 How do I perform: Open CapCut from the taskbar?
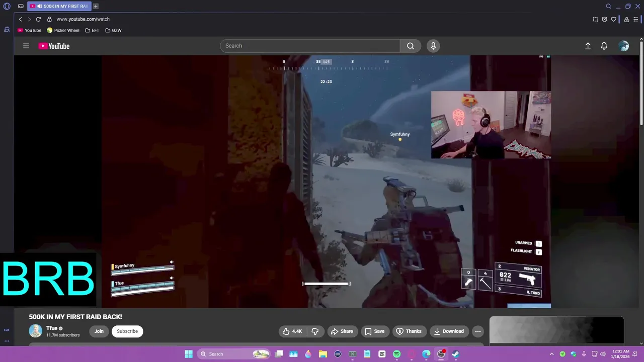[x=382, y=354]
